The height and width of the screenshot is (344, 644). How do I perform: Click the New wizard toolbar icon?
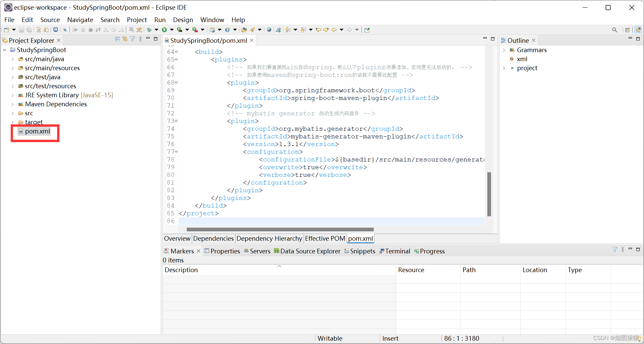6,30
